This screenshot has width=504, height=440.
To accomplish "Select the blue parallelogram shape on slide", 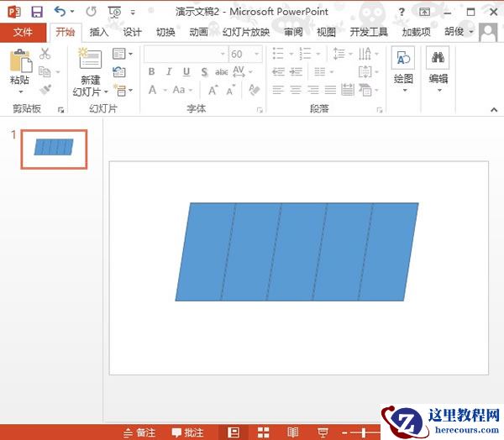I will coord(297,252).
